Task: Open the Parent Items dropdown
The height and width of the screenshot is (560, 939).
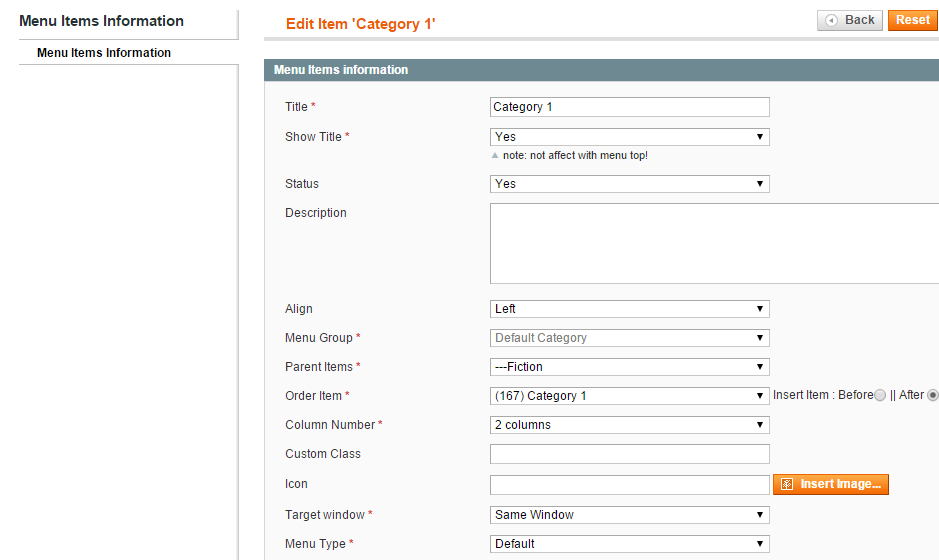Action: point(629,367)
